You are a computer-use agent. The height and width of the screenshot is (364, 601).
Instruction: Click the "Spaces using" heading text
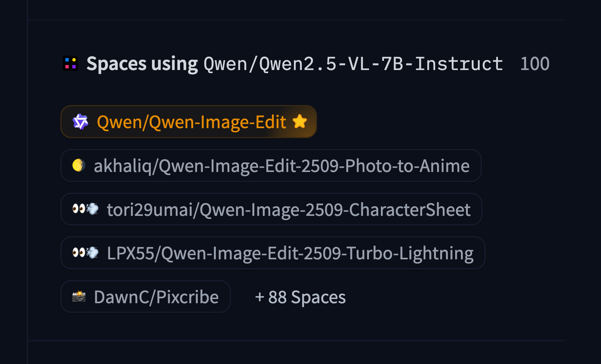click(142, 63)
